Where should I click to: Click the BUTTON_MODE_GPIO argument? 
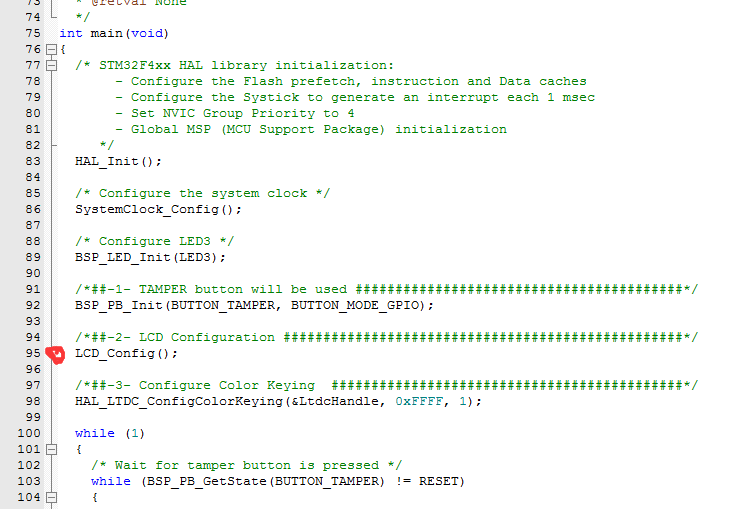click(x=354, y=305)
